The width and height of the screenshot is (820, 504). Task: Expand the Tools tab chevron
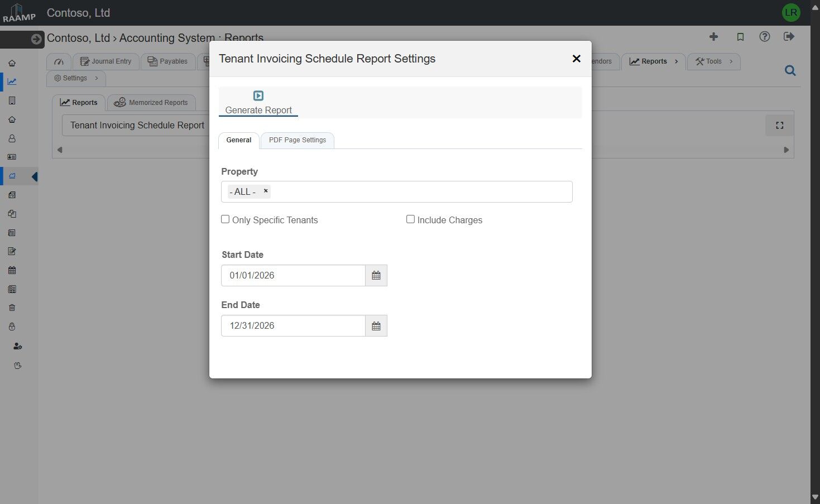point(731,61)
